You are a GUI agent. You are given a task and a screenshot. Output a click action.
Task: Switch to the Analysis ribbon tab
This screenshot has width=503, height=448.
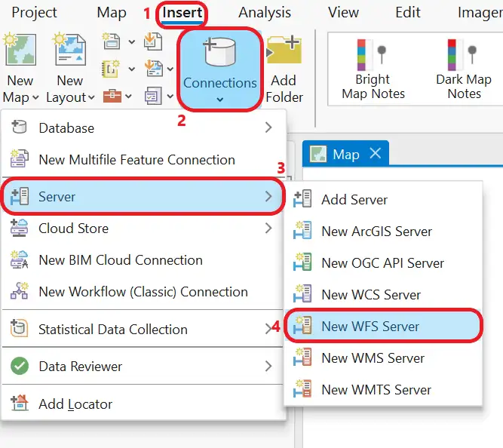click(264, 13)
